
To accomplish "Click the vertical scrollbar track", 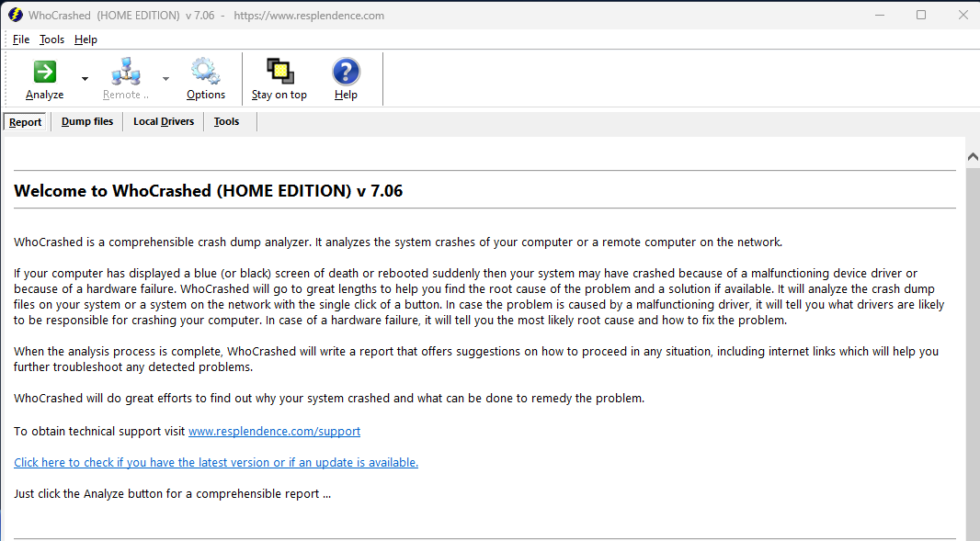I will point(973,367).
